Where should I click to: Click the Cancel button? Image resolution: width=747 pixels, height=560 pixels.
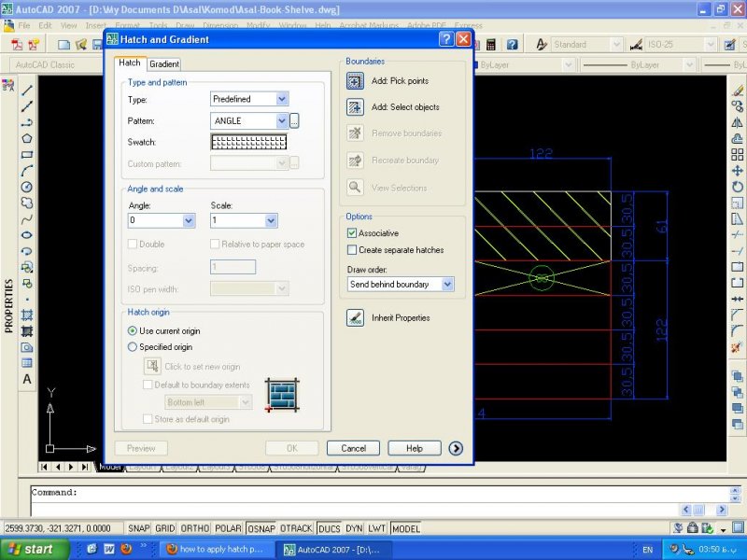[354, 448]
